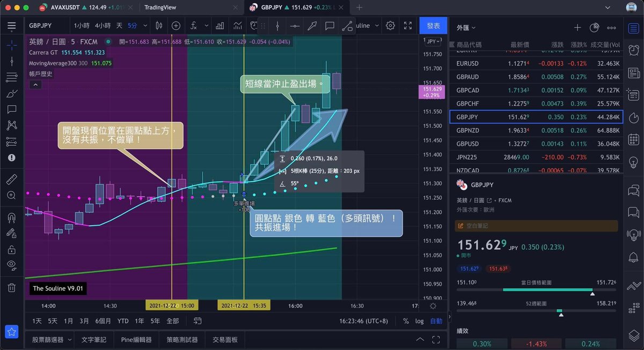644x350 pixels.
Task: Click the blue star favorites toolbar button
Action: [x=12, y=332]
